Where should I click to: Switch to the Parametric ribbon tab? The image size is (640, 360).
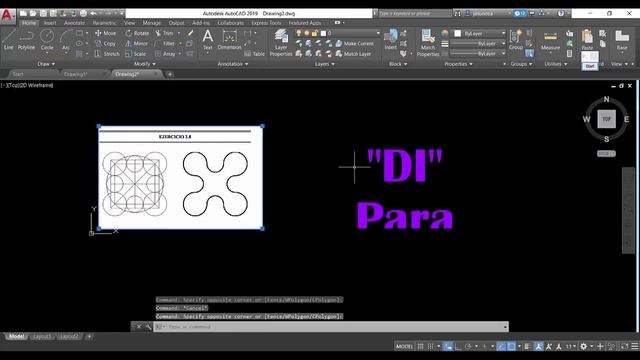click(x=104, y=23)
